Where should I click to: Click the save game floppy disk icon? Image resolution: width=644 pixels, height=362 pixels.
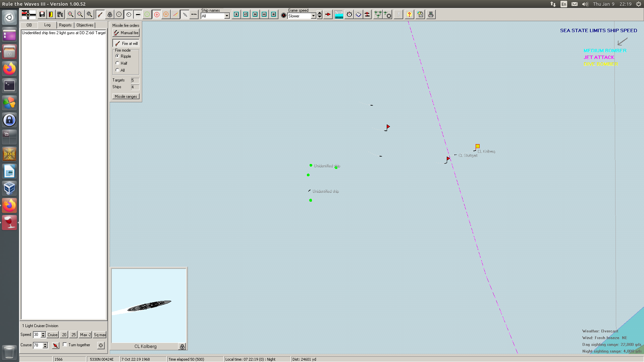tap(42, 14)
